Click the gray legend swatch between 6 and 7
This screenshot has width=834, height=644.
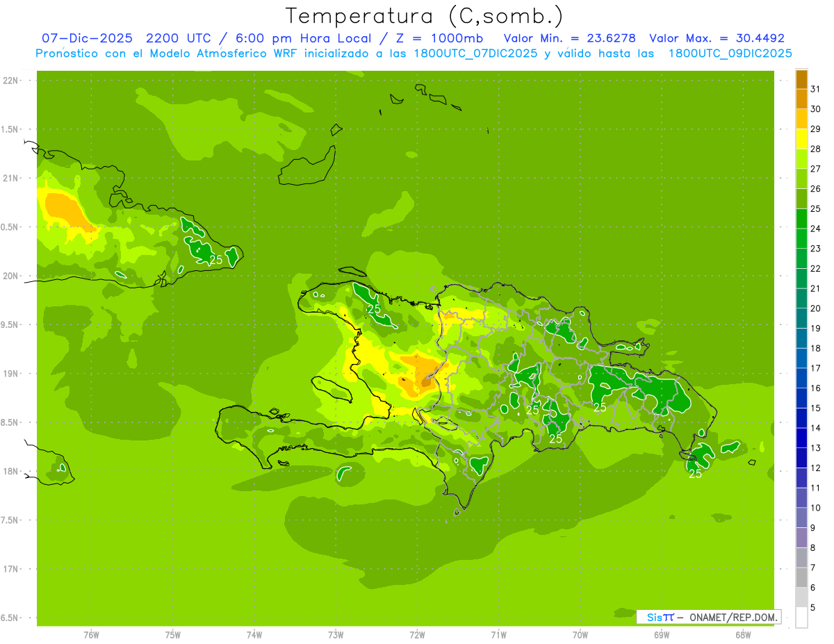click(x=801, y=578)
